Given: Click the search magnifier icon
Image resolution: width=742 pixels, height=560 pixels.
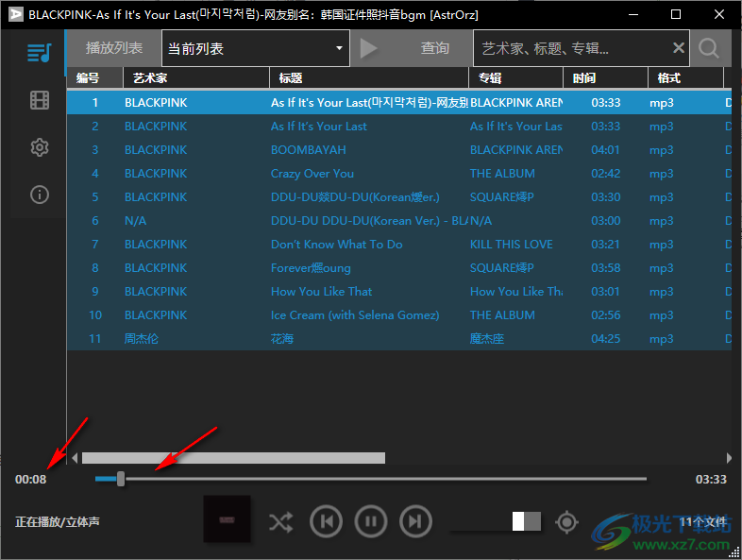Looking at the screenshot, I should (x=708, y=48).
